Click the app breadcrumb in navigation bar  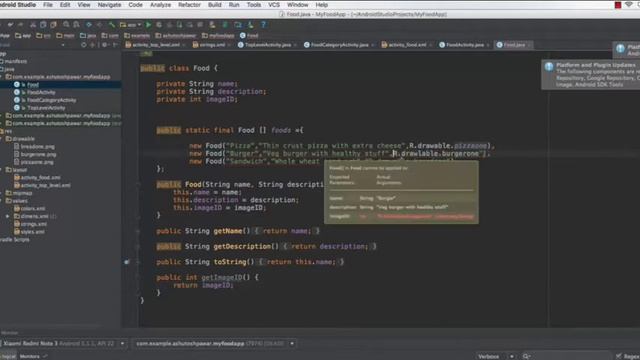pos(23,36)
